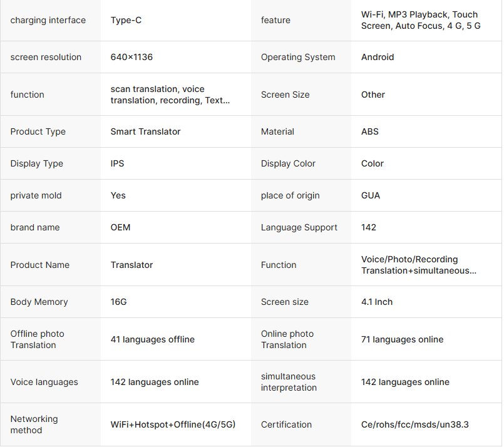Select the IPS display type value
Image resolution: width=504 pixels, height=447 pixels.
pos(117,163)
